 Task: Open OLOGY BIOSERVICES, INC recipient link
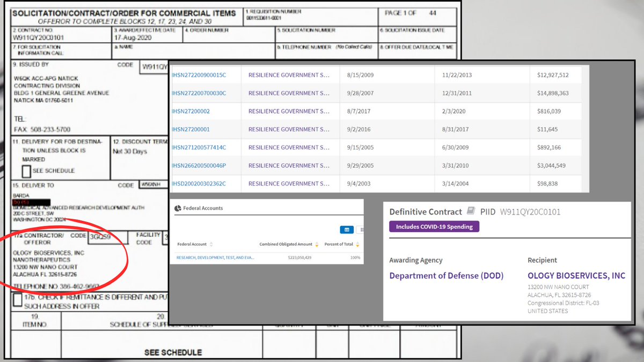(576, 276)
